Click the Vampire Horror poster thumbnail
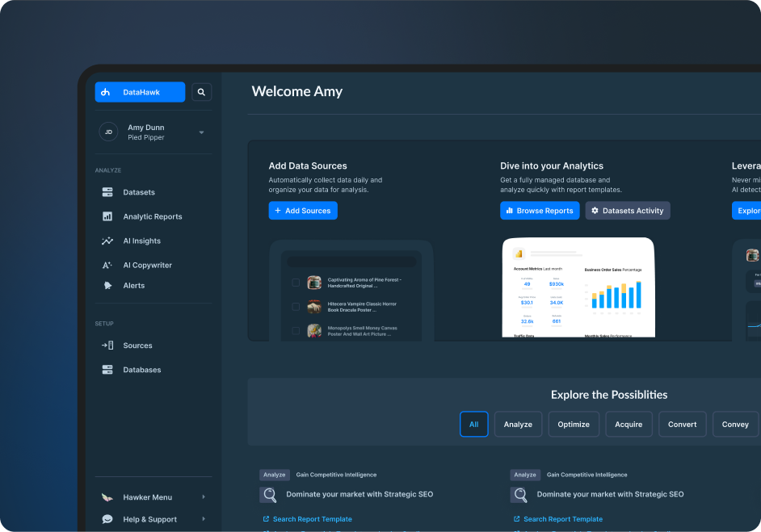761x532 pixels. [x=314, y=307]
